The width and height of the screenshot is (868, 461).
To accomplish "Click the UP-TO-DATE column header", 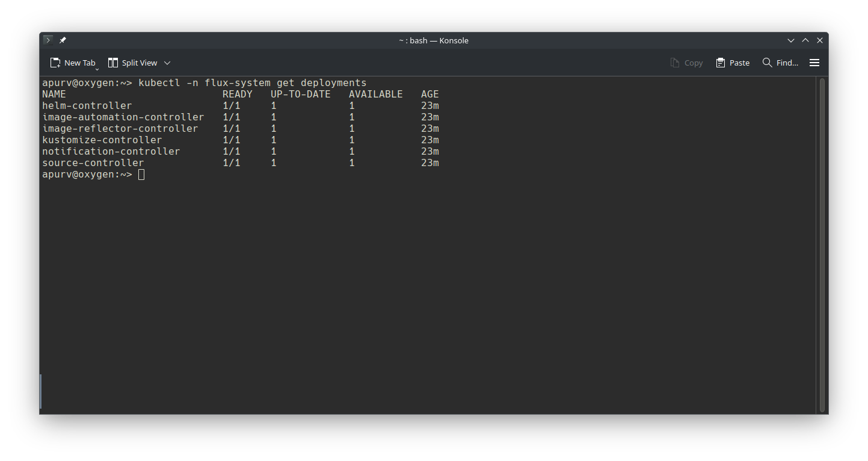I will pyautogui.click(x=300, y=94).
